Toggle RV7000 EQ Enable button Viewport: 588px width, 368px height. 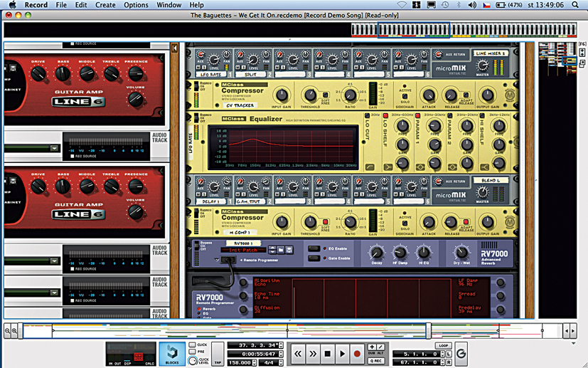(x=314, y=248)
